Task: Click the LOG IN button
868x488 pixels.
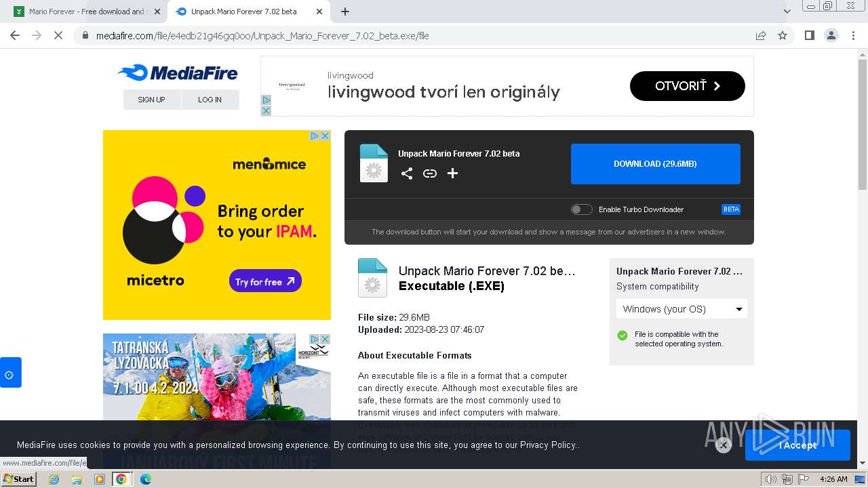Action: click(x=210, y=100)
